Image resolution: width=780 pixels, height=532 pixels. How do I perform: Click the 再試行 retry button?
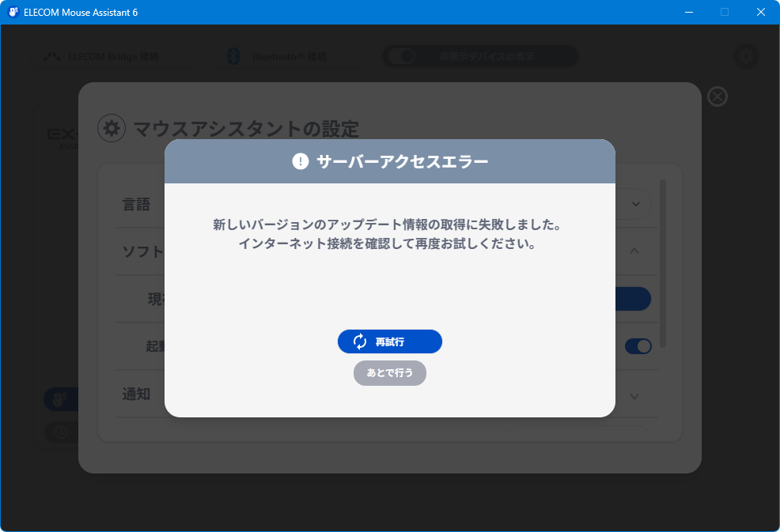pyautogui.click(x=389, y=341)
